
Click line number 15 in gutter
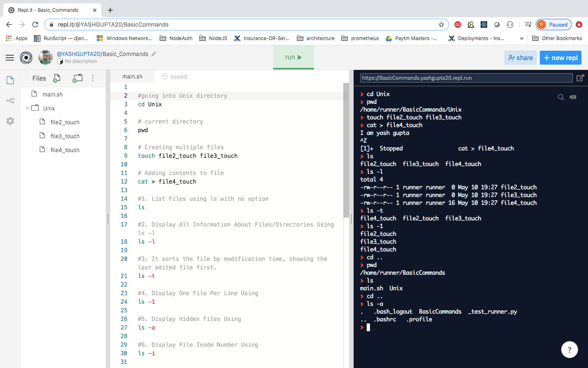tap(124, 207)
